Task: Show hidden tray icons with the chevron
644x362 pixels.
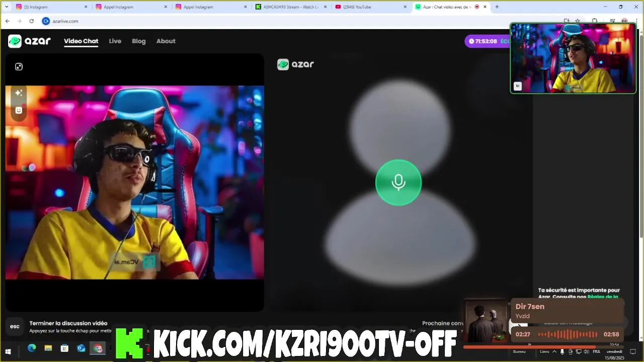Action: pos(554,351)
